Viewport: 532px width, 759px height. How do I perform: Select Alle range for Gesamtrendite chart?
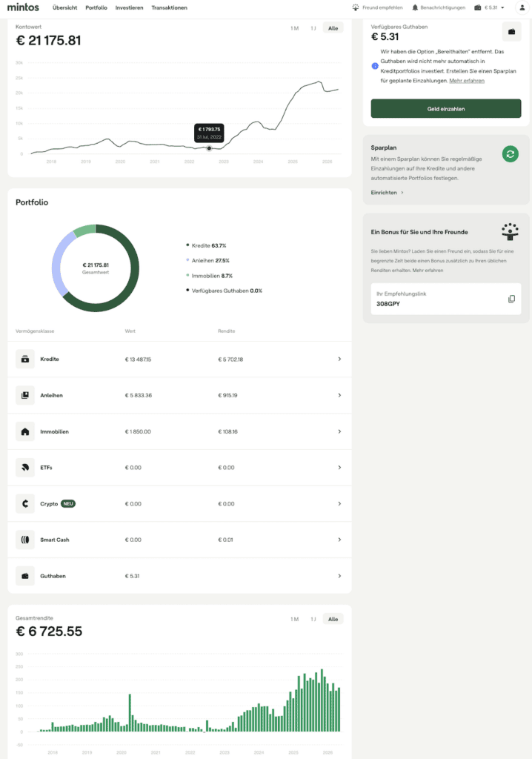(333, 619)
